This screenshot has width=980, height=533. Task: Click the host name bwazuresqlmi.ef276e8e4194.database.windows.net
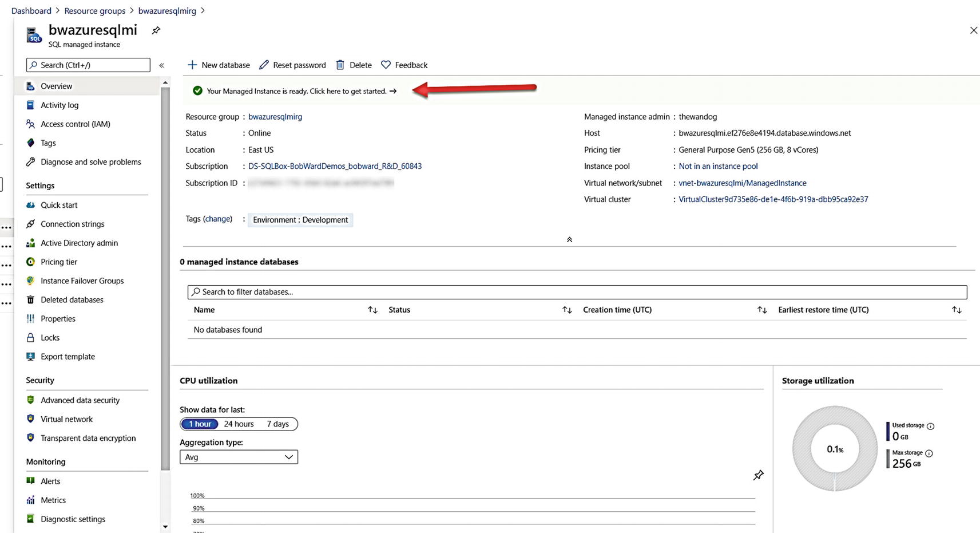point(765,133)
